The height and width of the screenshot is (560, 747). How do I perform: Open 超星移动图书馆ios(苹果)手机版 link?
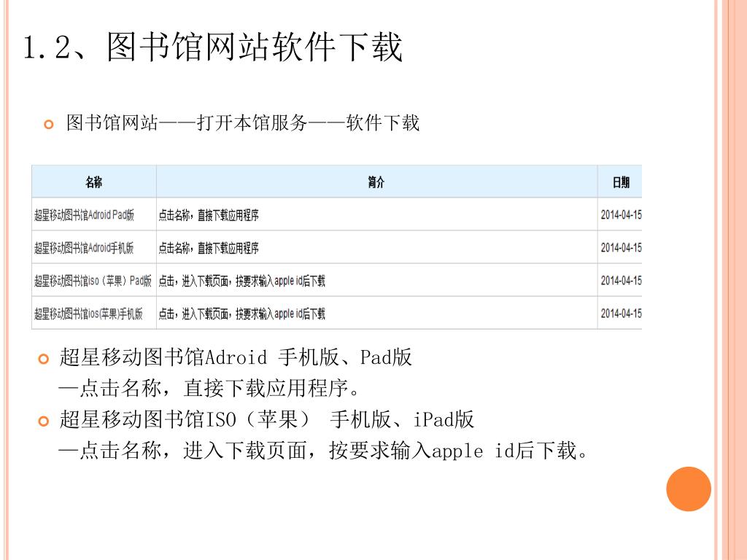[88, 314]
